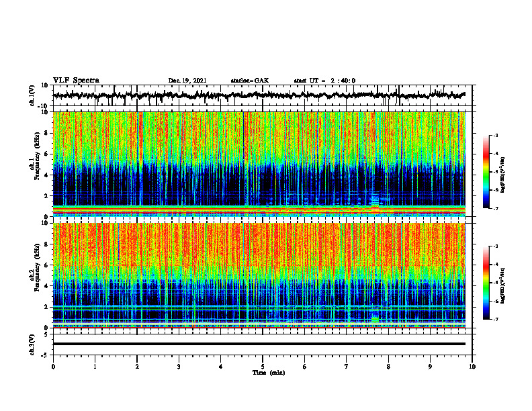Viewport: 532px width, 411px height.
Task: Click the ch.2 color bar log(PSD) unit label
Action: [504, 285]
